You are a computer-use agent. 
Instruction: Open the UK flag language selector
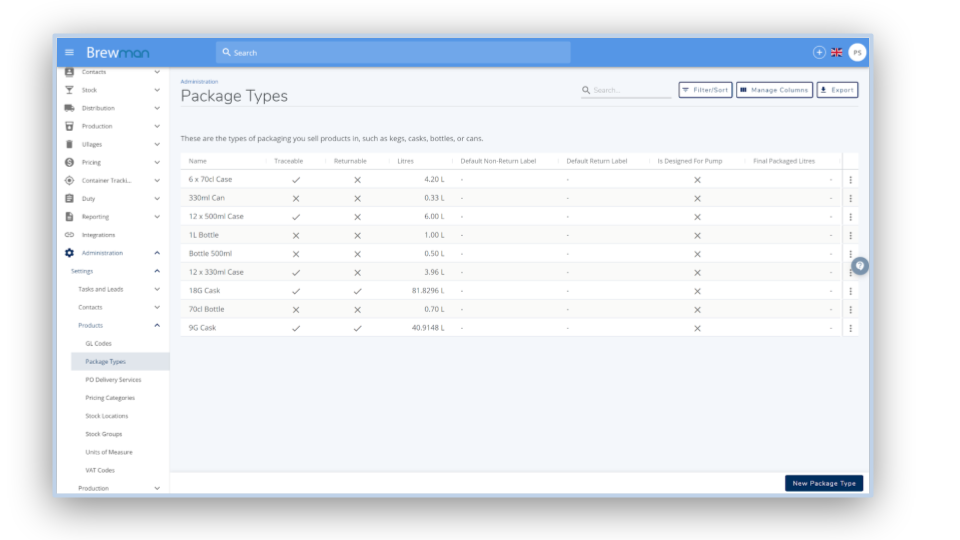pos(836,53)
